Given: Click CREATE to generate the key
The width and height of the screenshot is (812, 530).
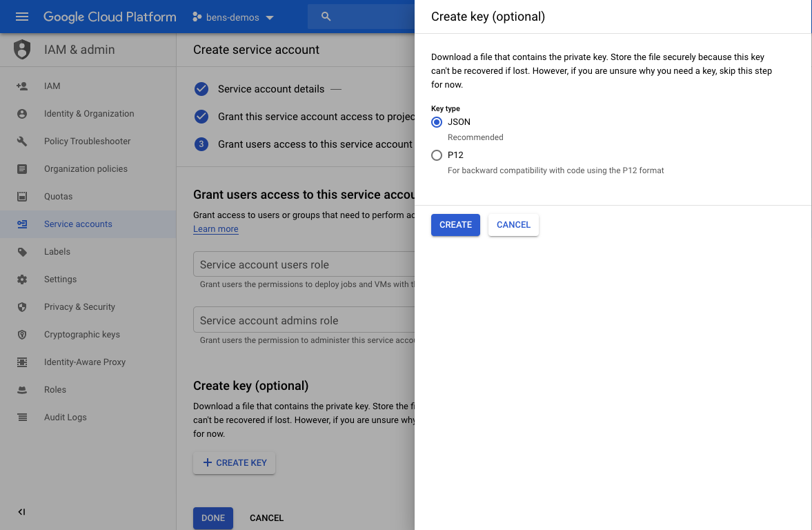Looking at the screenshot, I should click(x=455, y=224).
